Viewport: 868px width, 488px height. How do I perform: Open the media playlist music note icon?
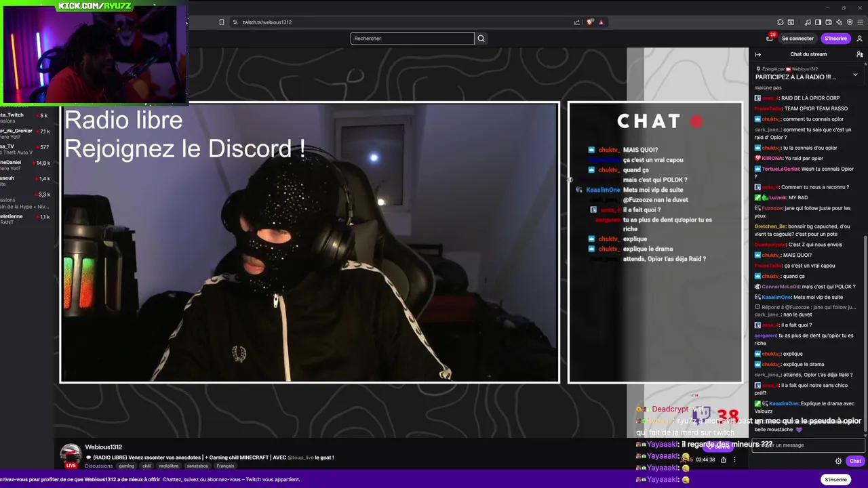(808, 22)
